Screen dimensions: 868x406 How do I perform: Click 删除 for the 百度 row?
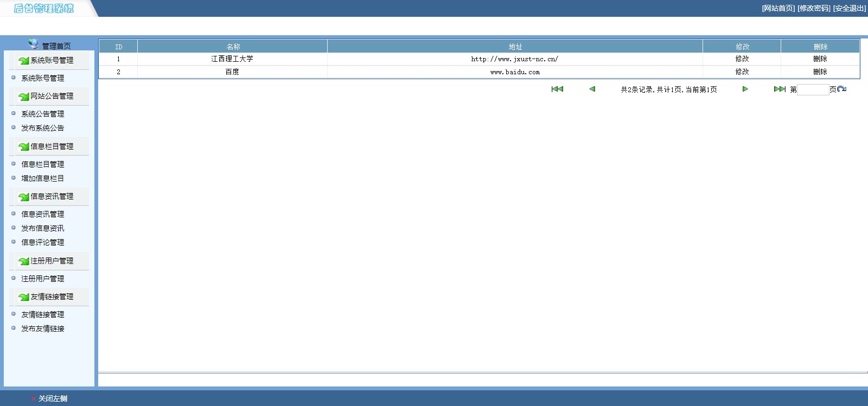[820, 72]
